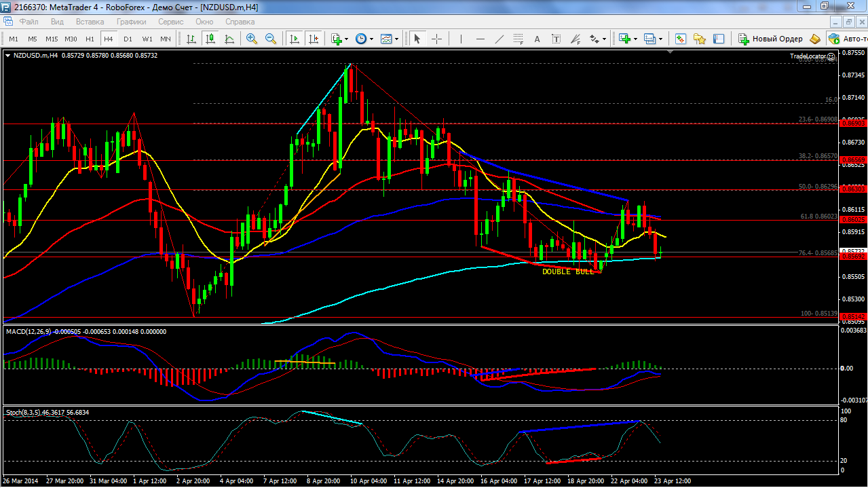Switch chart to D1 daily timeframe
This screenshot has width=868, height=488.
[x=128, y=39]
